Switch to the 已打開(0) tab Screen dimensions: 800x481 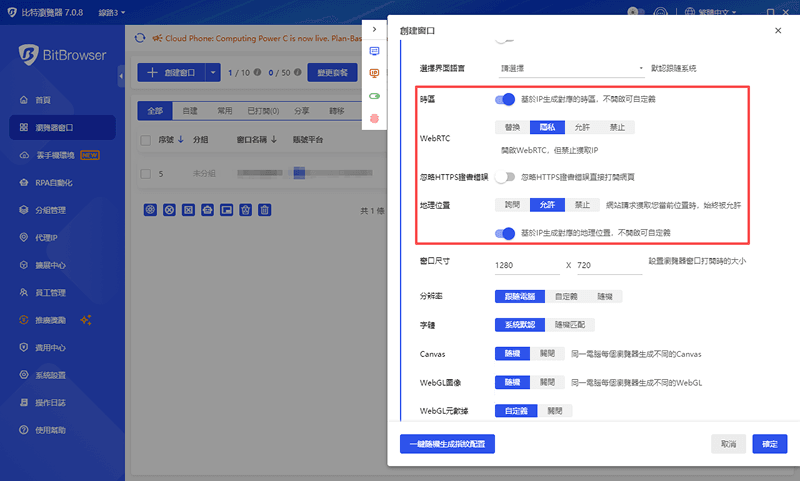264,110
